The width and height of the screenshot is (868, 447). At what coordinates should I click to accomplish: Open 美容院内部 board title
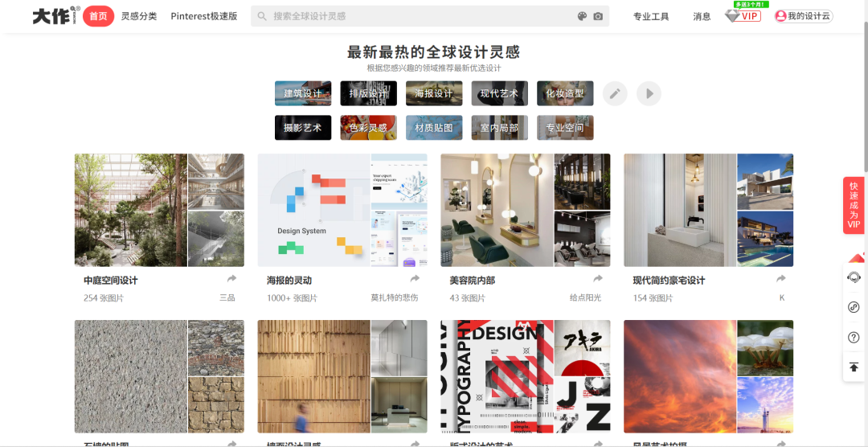click(x=473, y=281)
